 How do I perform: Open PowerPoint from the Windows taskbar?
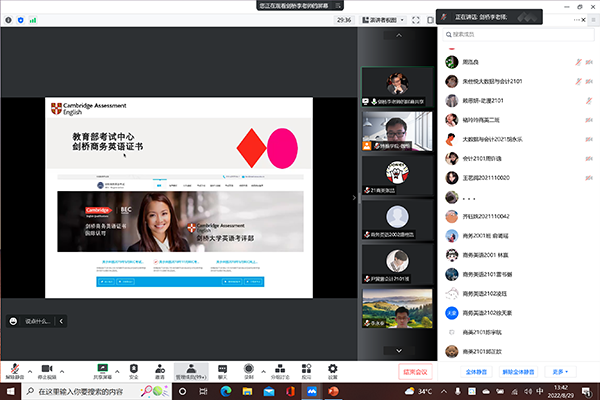coord(334,391)
